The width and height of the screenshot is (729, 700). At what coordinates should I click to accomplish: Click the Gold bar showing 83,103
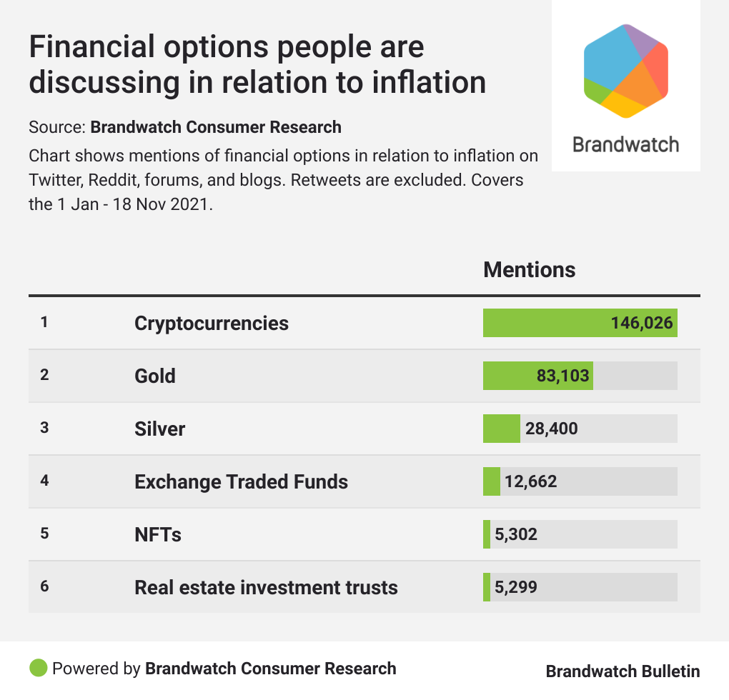(x=538, y=376)
